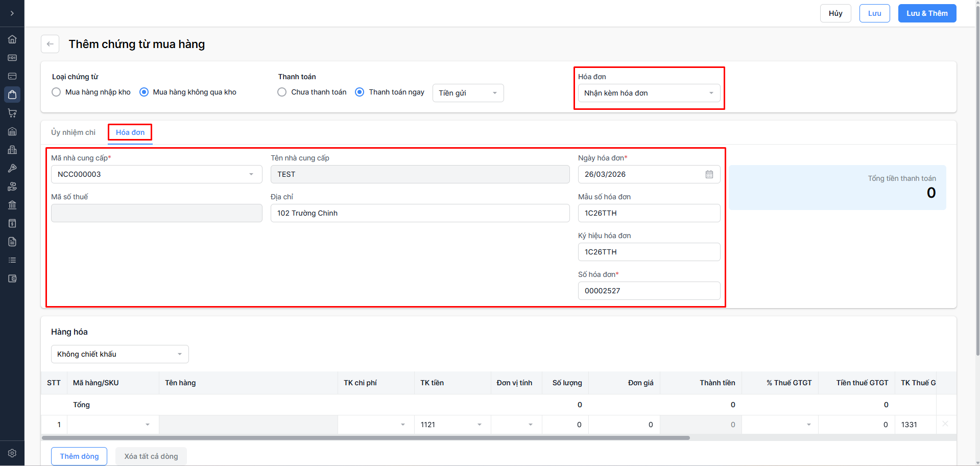Viewport: 980px width, 466px height.
Task: Open the calendar picker for Ngày hóa đơn
Action: coord(709,174)
